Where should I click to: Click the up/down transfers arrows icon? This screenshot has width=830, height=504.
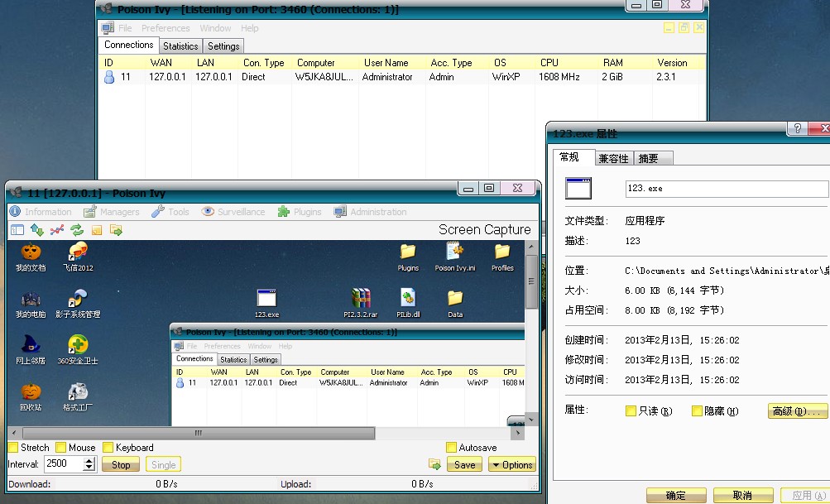point(37,230)
